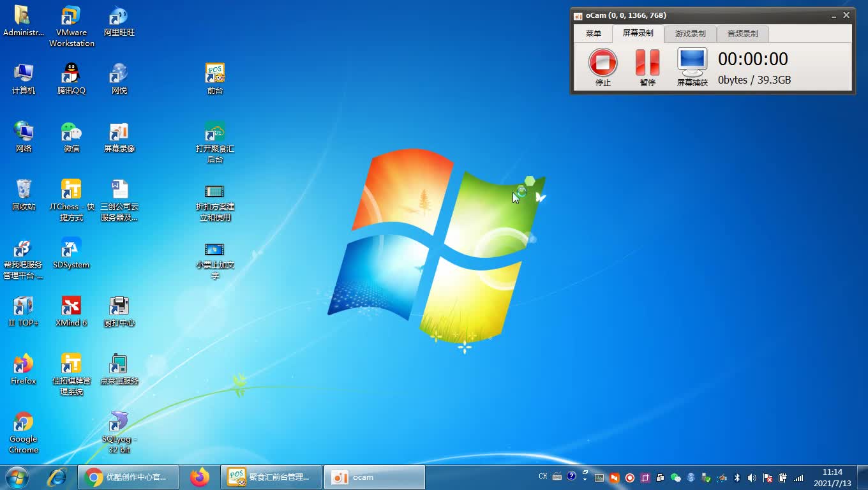Open the 菜单 tab in oCam

[x=594, y=34]
